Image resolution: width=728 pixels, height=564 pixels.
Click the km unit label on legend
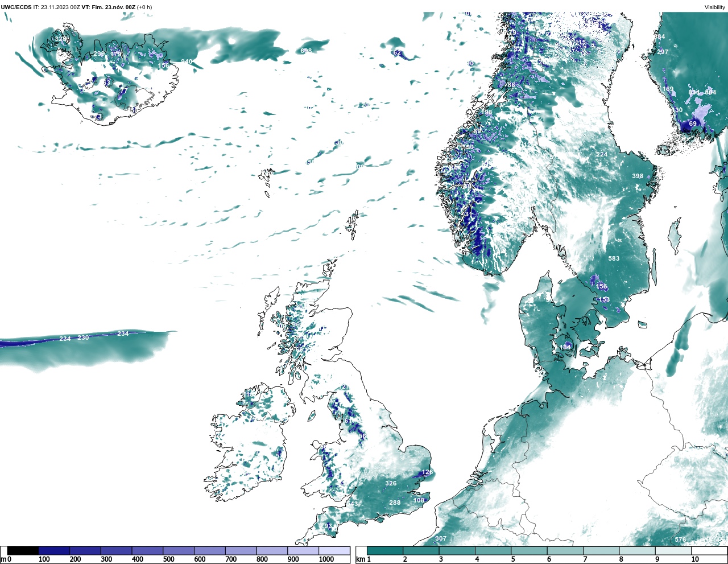[361, 559]
